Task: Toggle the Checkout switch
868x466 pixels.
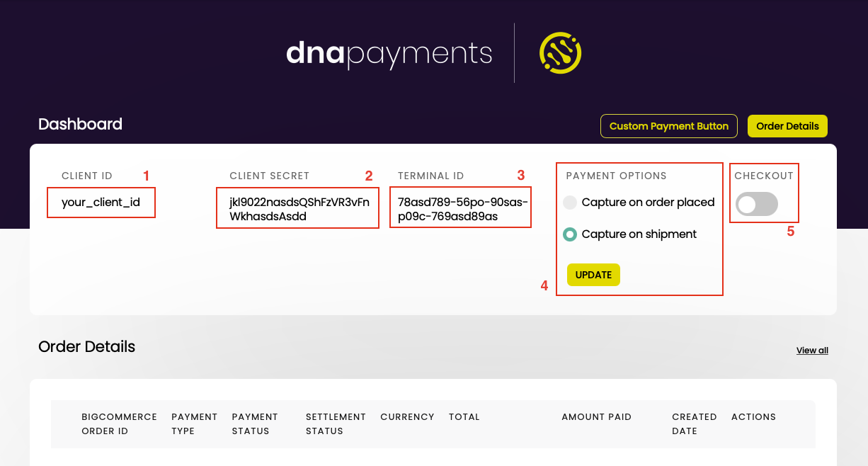Action: pyautogui.click(x=757, y=205)
